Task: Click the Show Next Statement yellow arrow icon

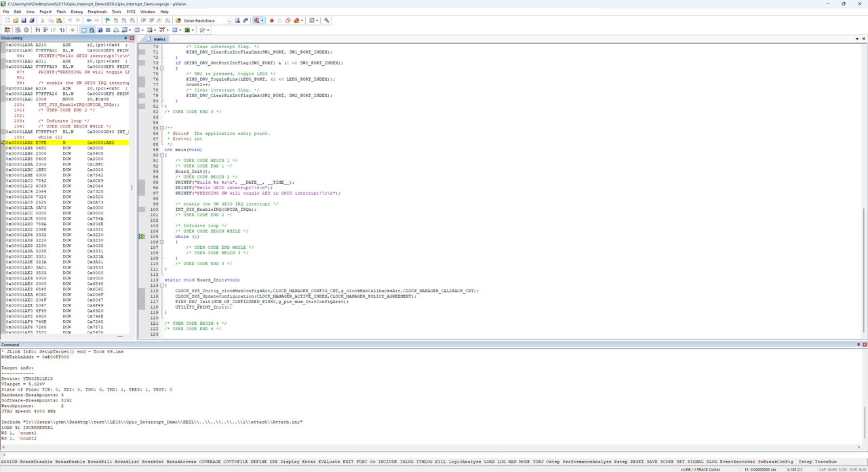Action: point(73,30)
